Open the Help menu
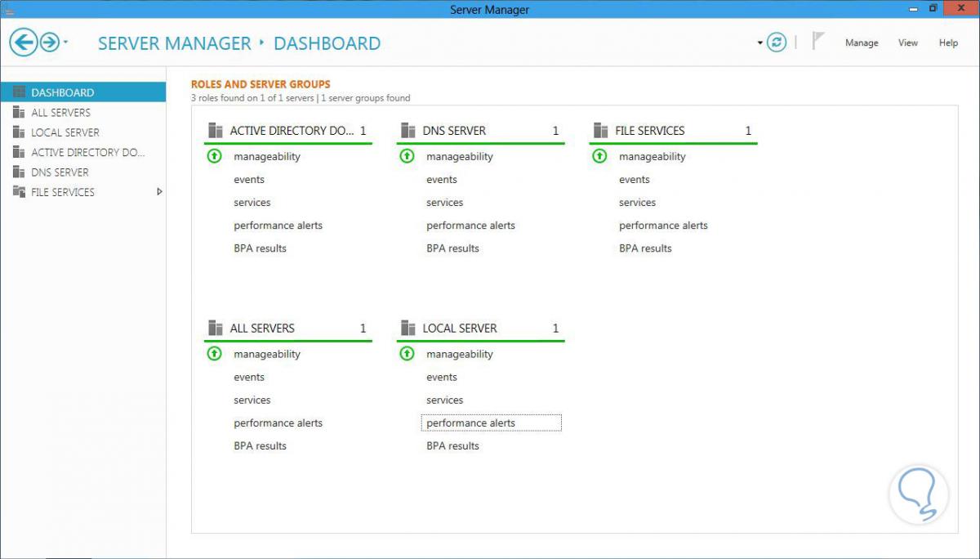The width and height of the screenshot is (980, 559). (x=948, y=42)
